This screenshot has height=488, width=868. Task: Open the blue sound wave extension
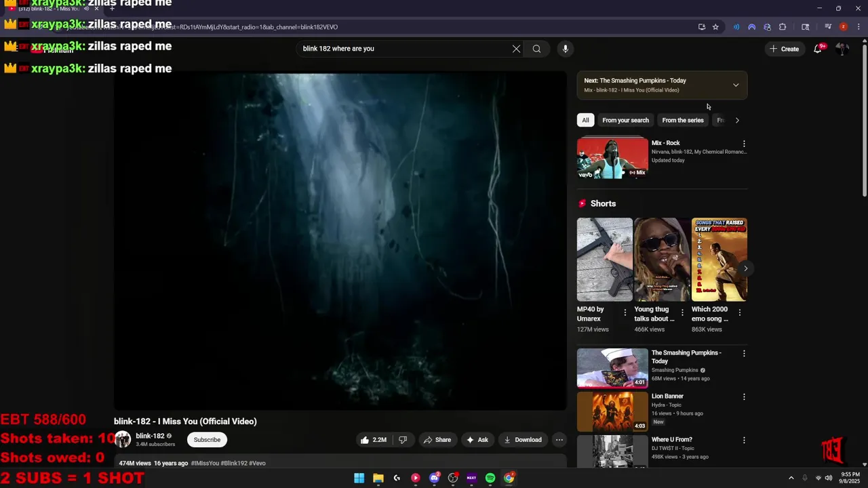click(x=736, y=27)
